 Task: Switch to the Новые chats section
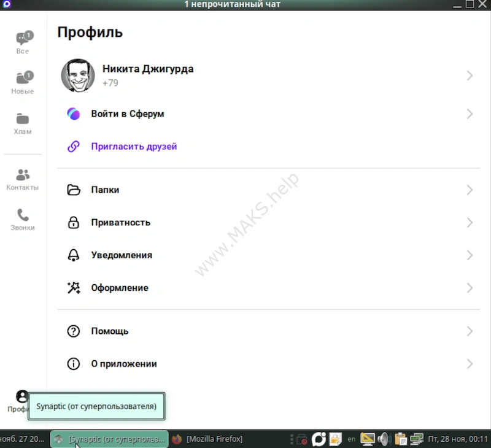click(x=22, y=80)
